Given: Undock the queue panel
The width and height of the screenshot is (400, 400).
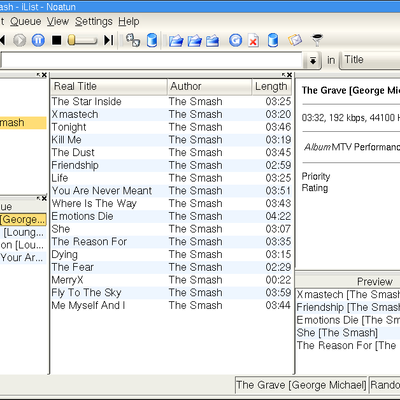Looking at the screenshot, I should (39, 199).
